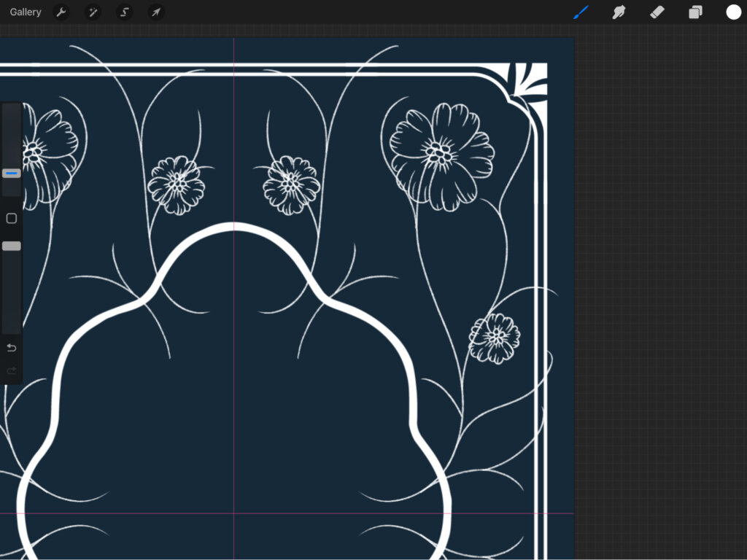Open the Actions wrench menu
The image size is (747, 560).
[62, 12]
